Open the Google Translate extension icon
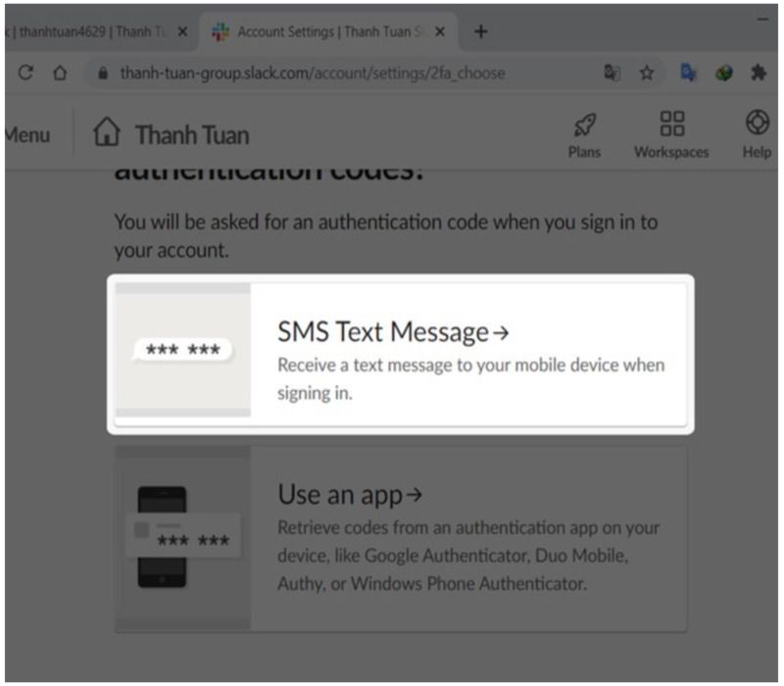This screenshot has height=686, width=784. coord(689,73)
